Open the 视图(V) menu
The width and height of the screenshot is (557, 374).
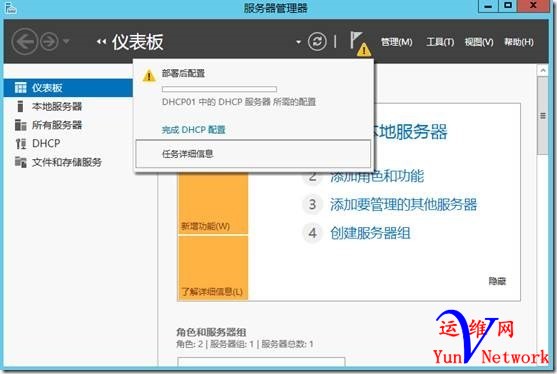479,42
